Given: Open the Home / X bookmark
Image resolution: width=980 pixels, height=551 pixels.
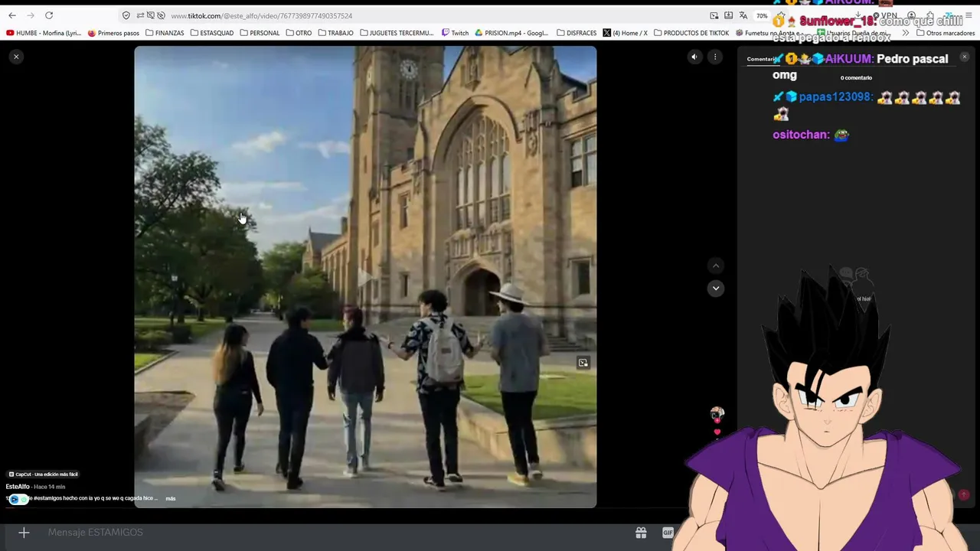Looking at the screenshot, I should tap(625, 33).
